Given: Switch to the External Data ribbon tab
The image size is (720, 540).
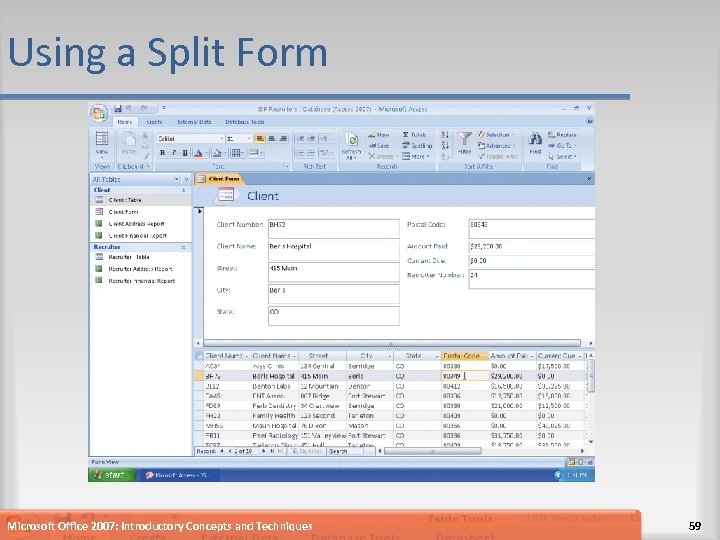Looking at the screenshot, I should (x=194, y=122).
